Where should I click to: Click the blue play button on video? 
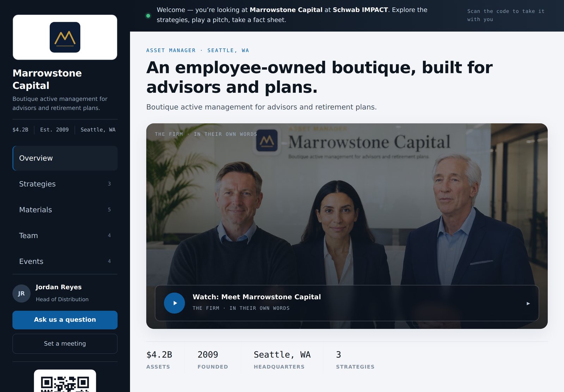[174, 303]
